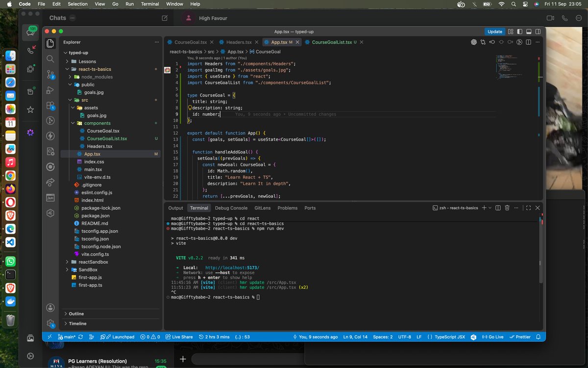The height and width of the screenshot is (368, 588).
Task: Collapse the src folder
Action: (x=110, y=100)
